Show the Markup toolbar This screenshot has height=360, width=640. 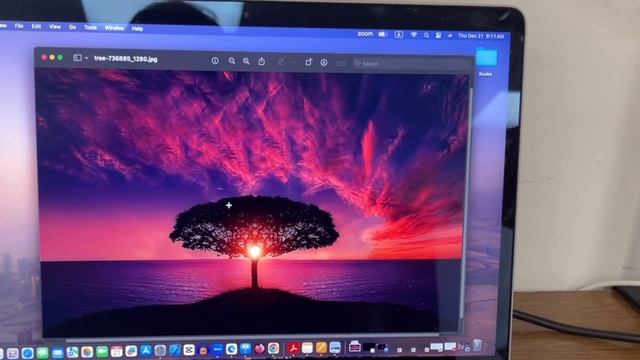324,62
